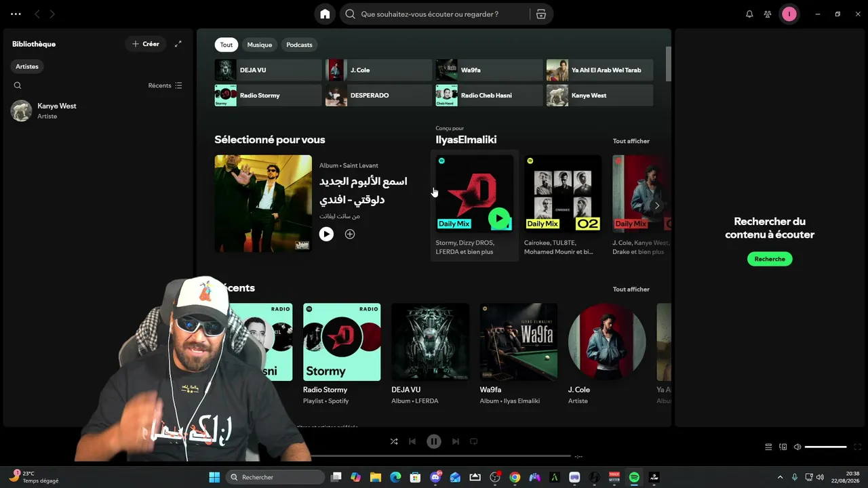This screenshot has width=868, height=488.
Task: Show hidden system tray icons
Action: pos(780,477)
